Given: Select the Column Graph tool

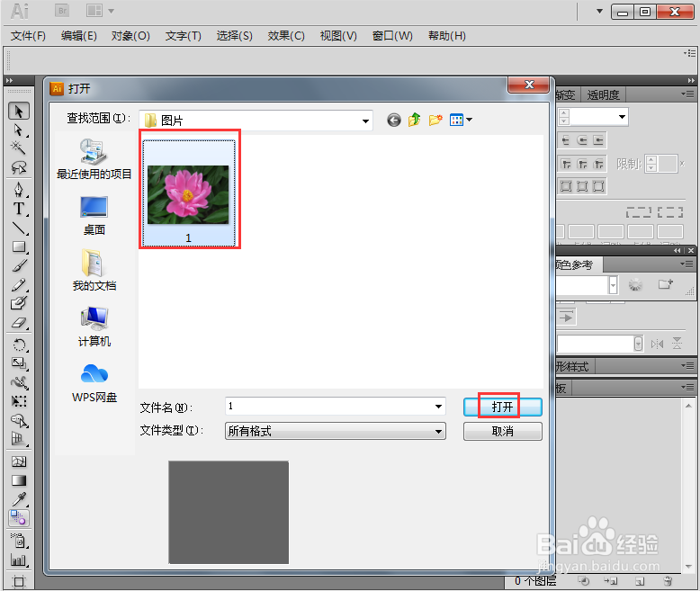Looking at the screenshot, I should [19, 560].
